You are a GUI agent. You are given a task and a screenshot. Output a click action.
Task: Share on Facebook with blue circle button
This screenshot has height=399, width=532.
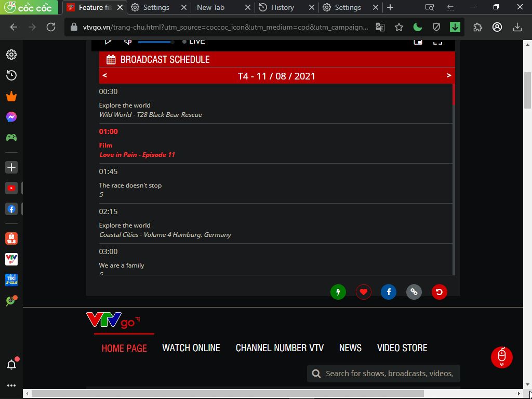coord(389,292)
